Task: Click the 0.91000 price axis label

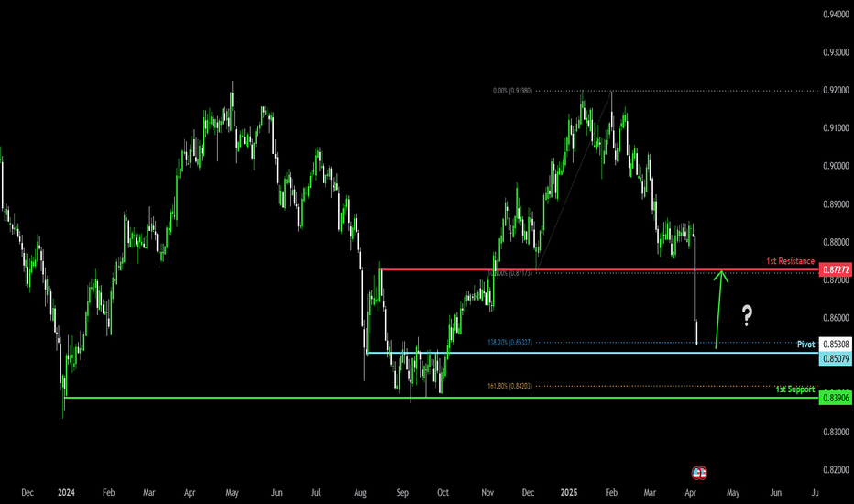Action: (x=836, y=128)
